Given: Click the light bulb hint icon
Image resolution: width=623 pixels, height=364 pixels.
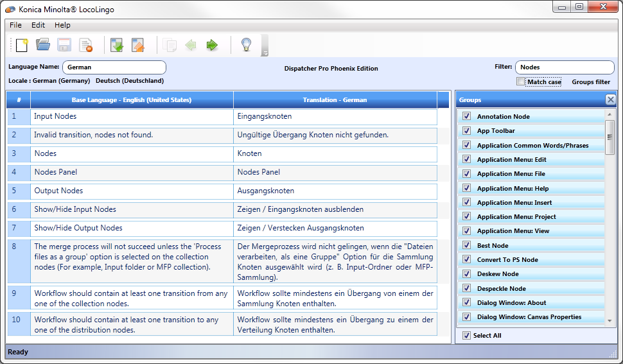Looking at the screenshot, I should [x=247, y=45].
